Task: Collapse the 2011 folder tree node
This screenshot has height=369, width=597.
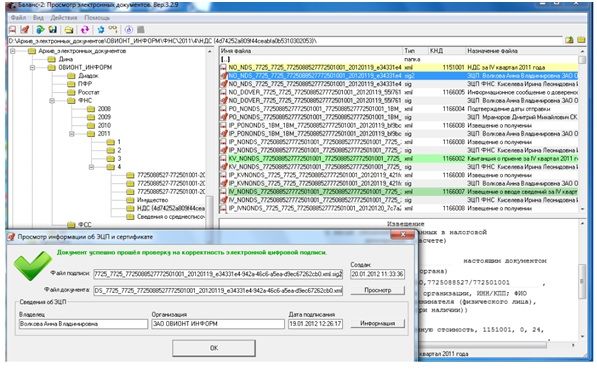Action: (72, 134)
